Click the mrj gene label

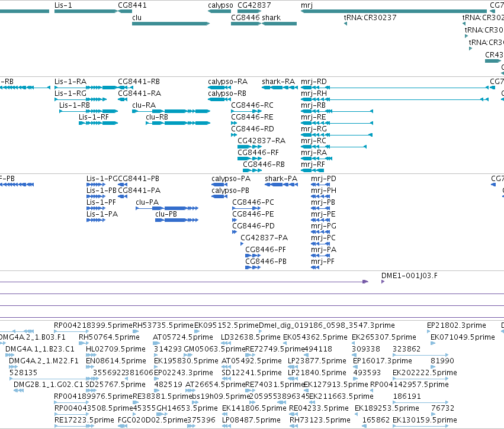pos(307,5)
